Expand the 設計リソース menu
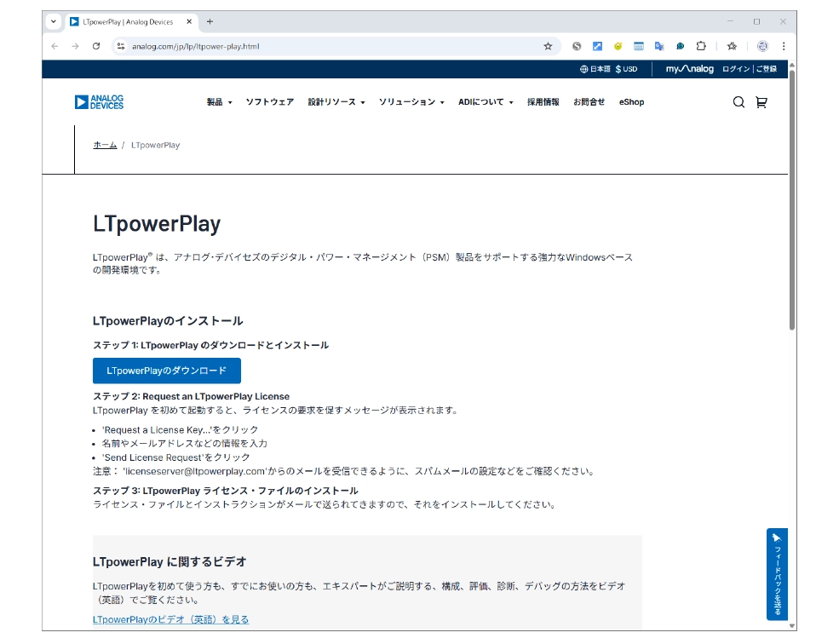The width and height of the screenshot is (839, 644). (x=336, y=102)
